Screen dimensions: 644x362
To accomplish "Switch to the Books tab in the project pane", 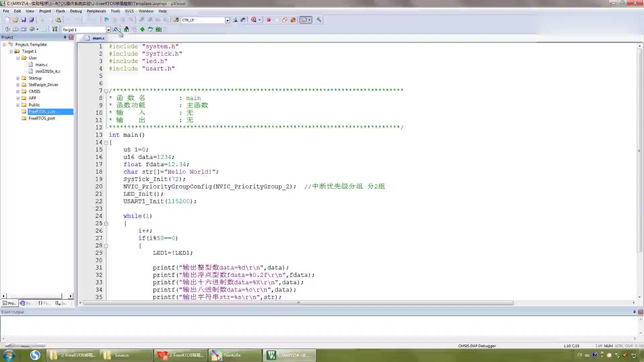I will click(x=26, y=303).
